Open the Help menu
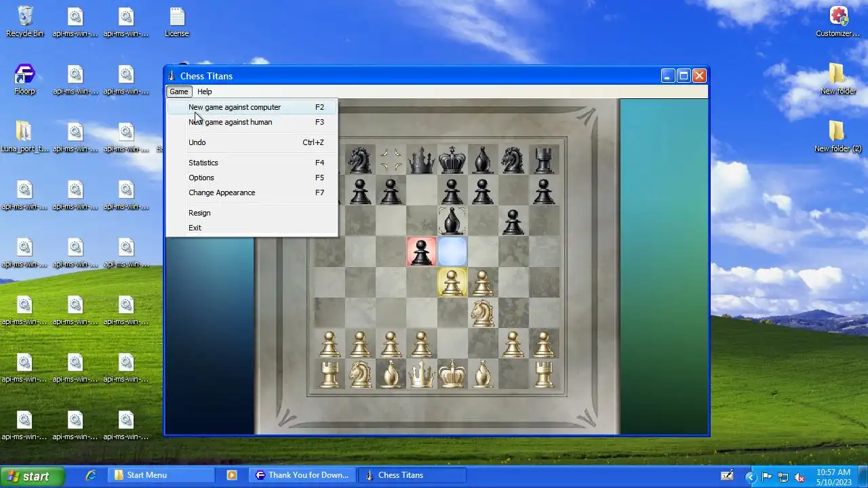Image resolution: width=868 pixels, height=488 pixels. 205,91
